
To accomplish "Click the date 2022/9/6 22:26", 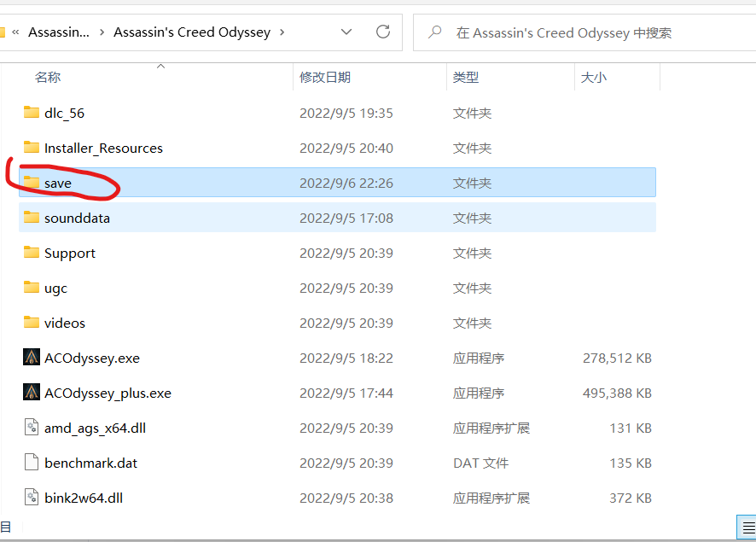I will (x=346, y=184).
